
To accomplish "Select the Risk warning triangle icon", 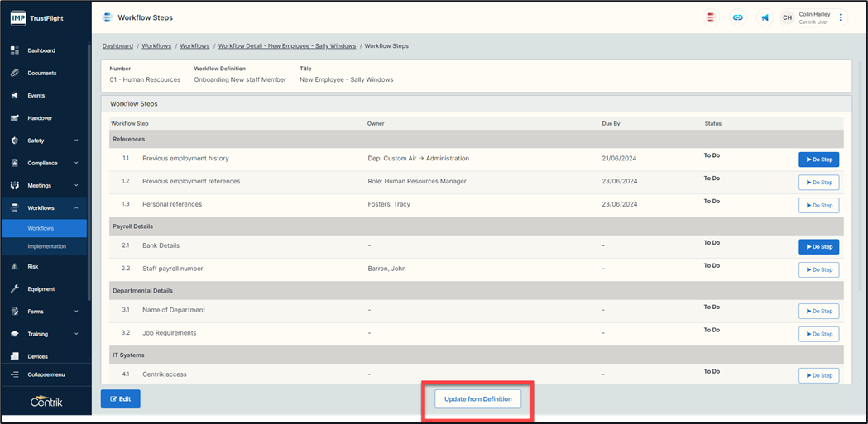I will click(x=14, y=267).
